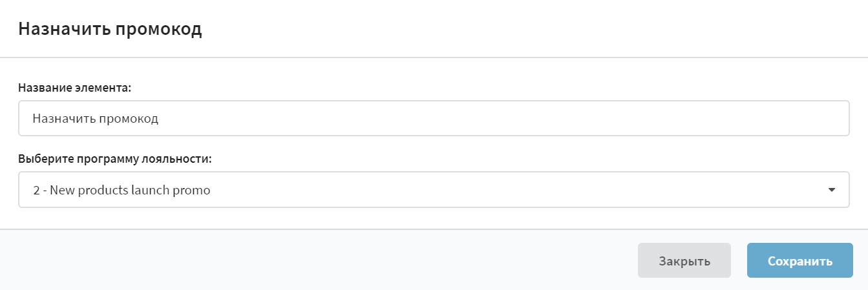Click the 'Название элемента:' label
Image resolution: width=868 pixels, height=290 pixels.
(x=75, y=87)
